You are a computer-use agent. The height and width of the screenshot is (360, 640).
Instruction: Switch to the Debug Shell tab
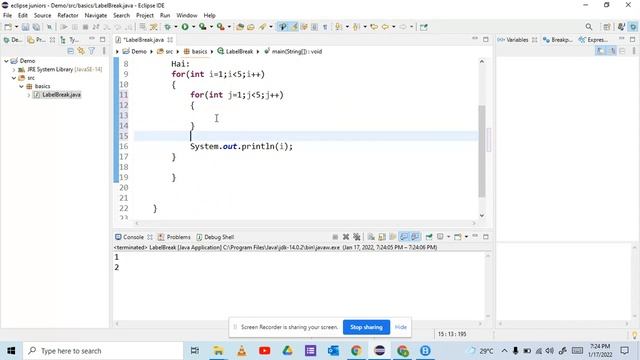tap(215, 237)
